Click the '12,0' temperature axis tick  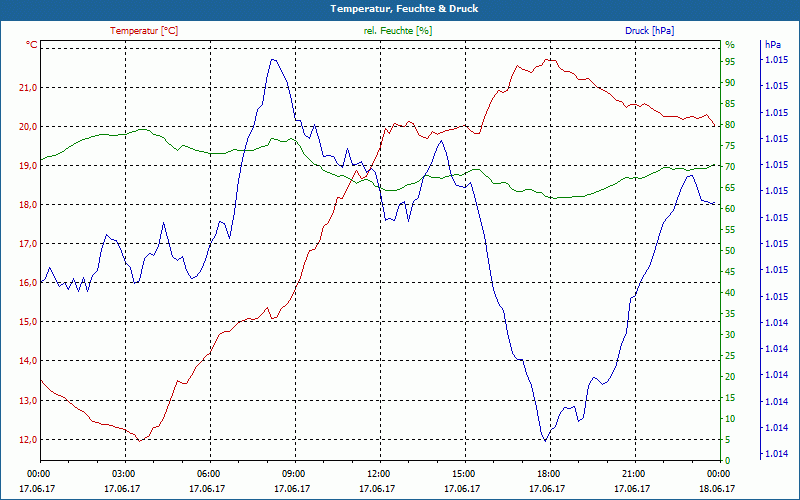[29, 440]
